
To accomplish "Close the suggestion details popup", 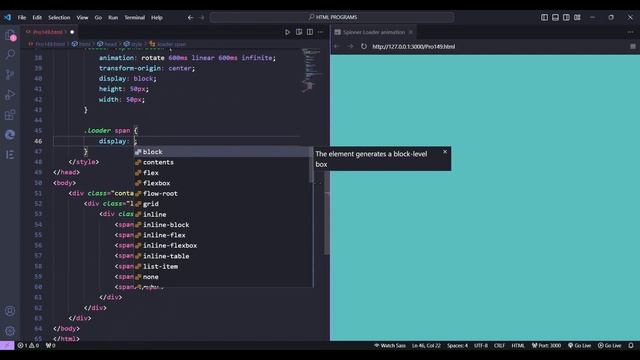I will pos(445,152).
